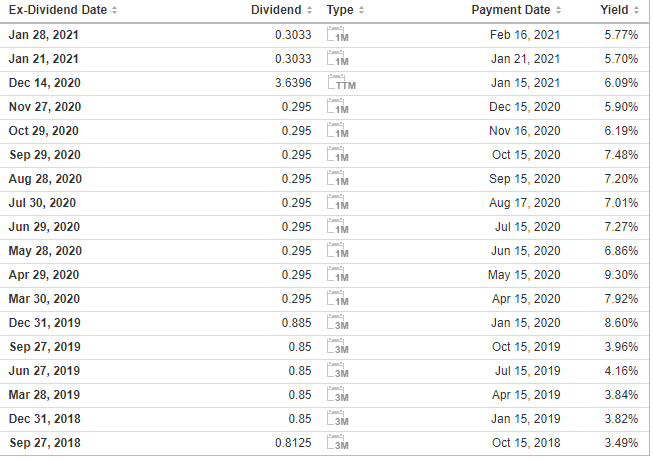Click the 5.77% yield value
The height and width of the screenshot is (462, 653).
coord(621,35)
